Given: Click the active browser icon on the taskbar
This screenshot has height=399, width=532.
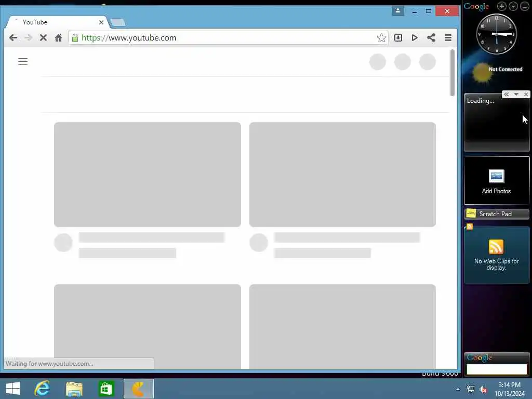Looking at the screenshot, I should pyautogui.click(x=138, y=389).
